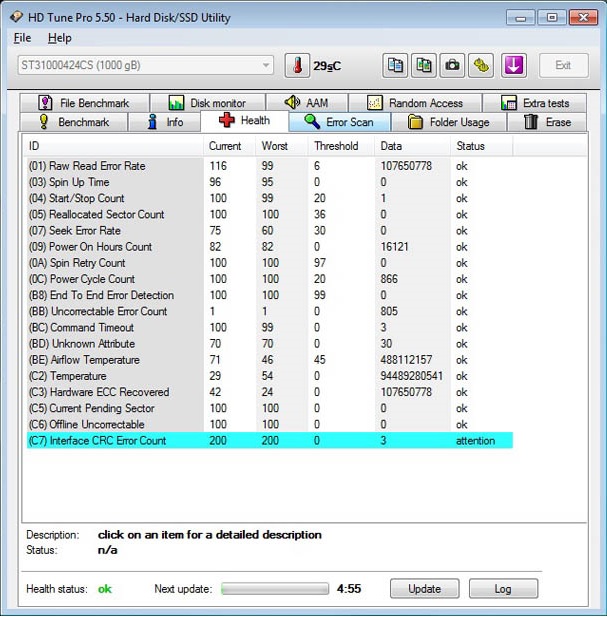
Task: Open the options gears icon
Action: coord(481,65)
